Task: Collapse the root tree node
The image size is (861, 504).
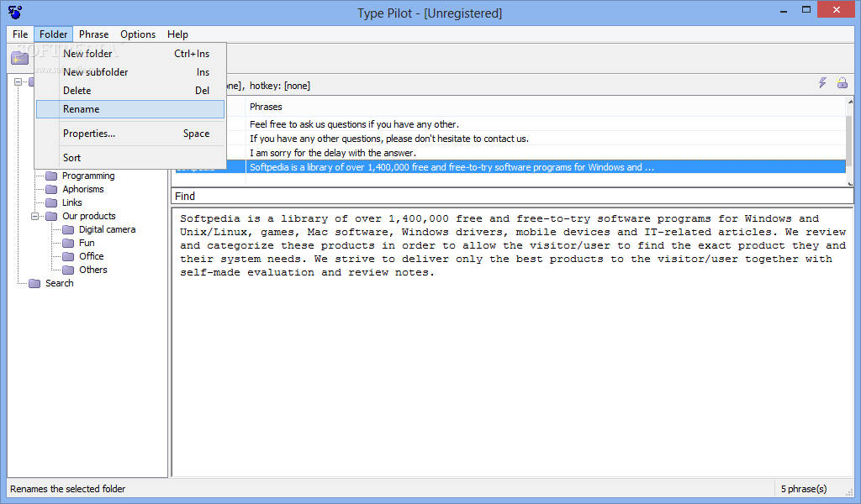Action: tap(18, 81)
